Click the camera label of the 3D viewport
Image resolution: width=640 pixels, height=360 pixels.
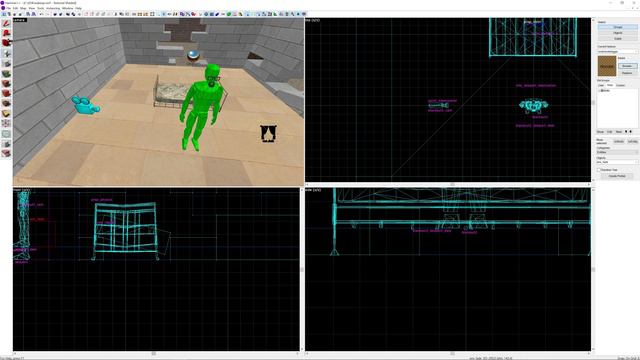click(x=20, y=20)
